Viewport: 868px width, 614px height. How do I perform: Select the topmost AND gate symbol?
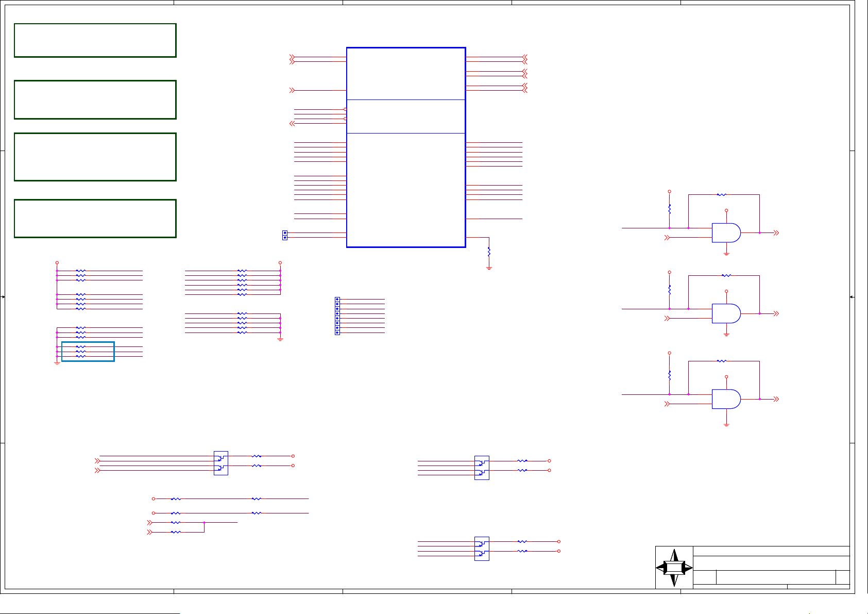point(726,233)
